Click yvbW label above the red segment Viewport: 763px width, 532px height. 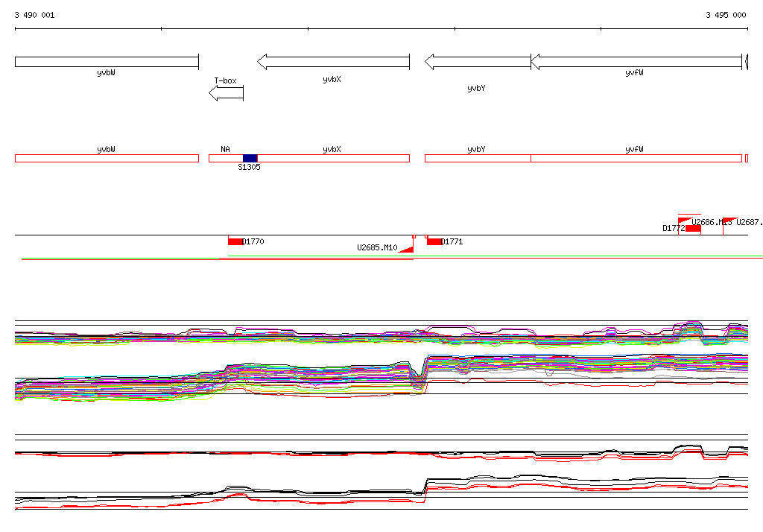pyautogui.click(x=106, y=149)
